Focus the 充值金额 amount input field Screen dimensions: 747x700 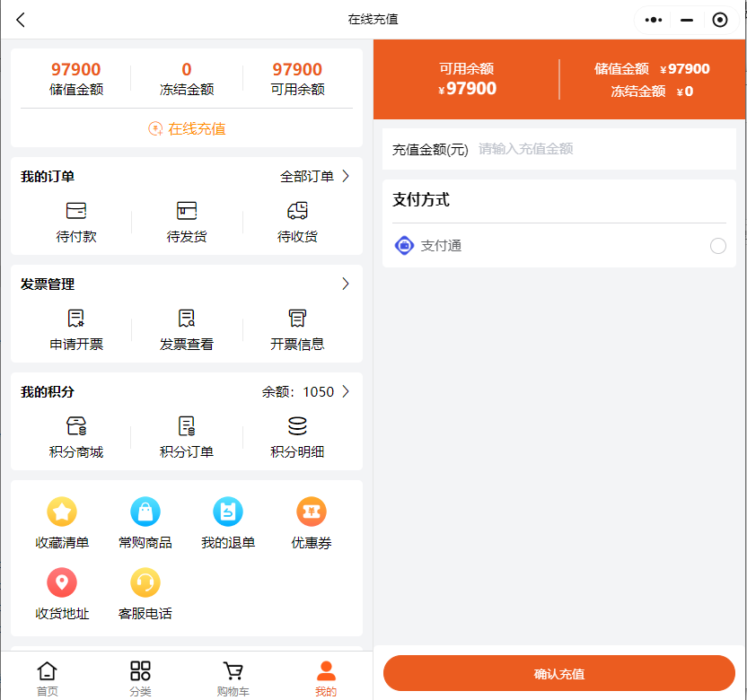pyautogui.click(x=602, y=149)
